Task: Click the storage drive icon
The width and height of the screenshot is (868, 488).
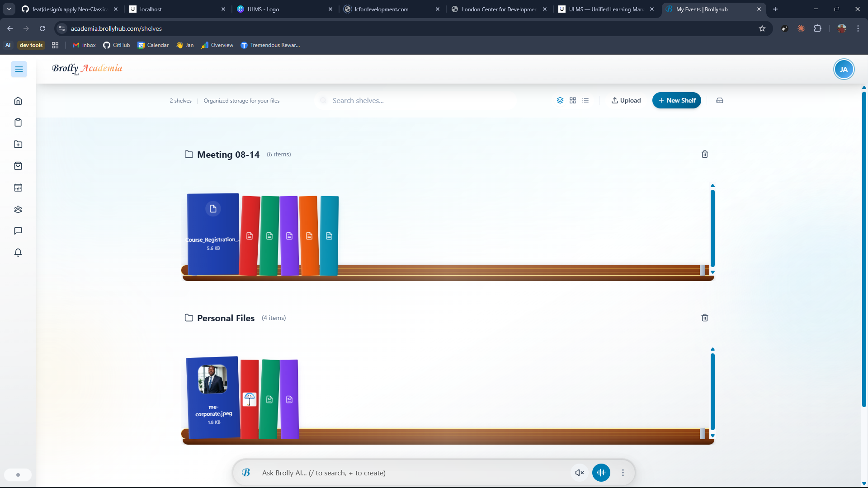Action: pyautogui.click(x=720, y=100)
